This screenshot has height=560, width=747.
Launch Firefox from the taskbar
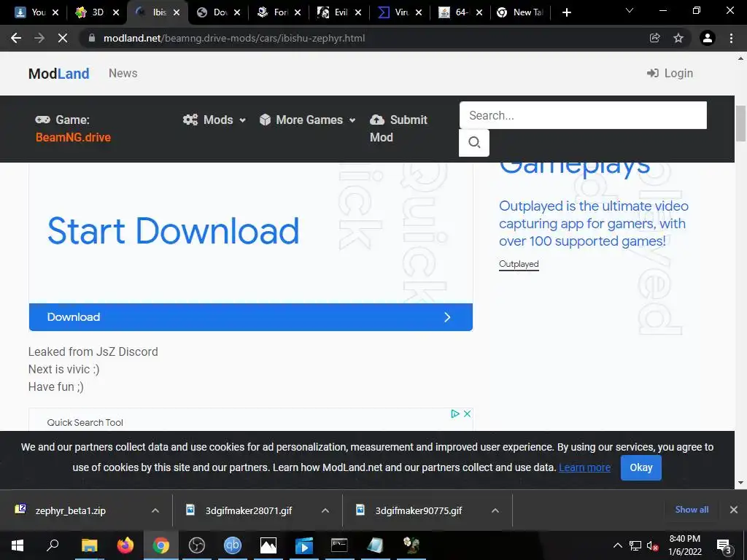tap(125, 545)
